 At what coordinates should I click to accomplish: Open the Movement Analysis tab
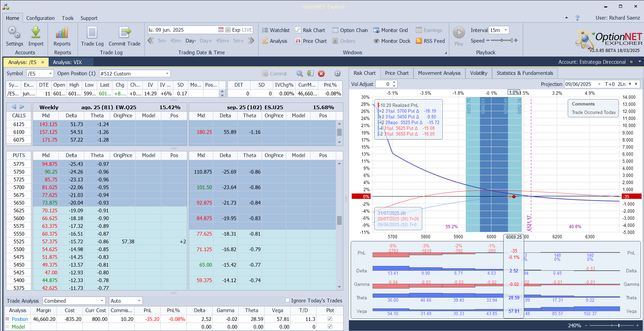(x=439, y=73)
